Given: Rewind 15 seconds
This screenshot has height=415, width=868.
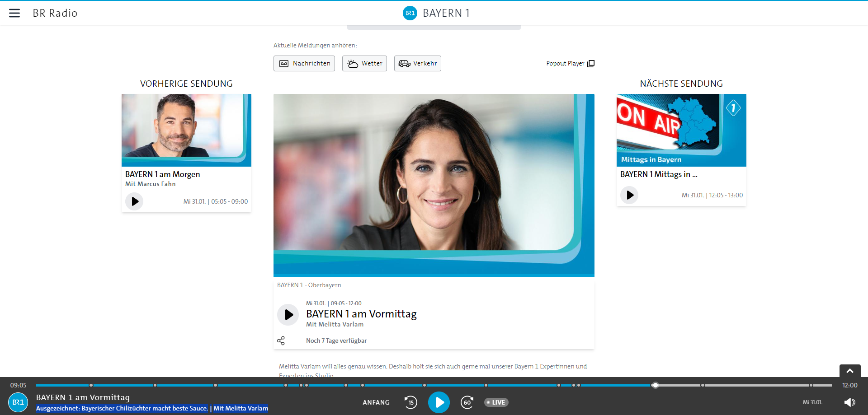Looking at the screenshot, I should click(411, 402).
